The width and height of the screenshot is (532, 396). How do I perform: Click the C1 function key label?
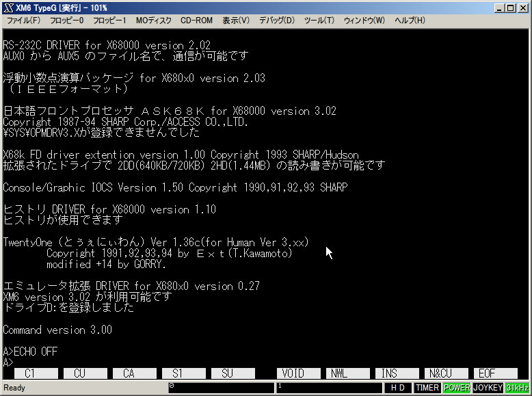coord(36,373)
